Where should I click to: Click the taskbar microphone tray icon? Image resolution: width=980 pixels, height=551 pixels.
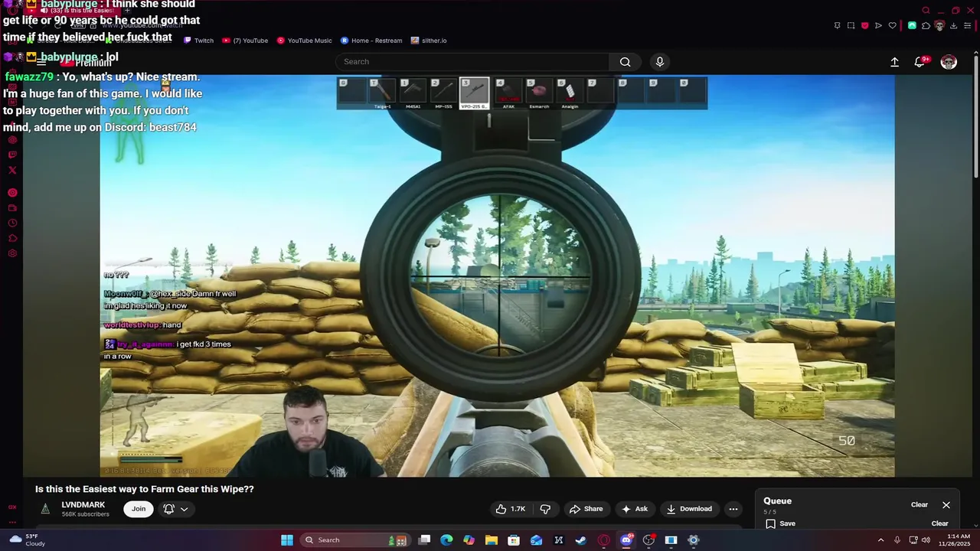pos(897,540)
